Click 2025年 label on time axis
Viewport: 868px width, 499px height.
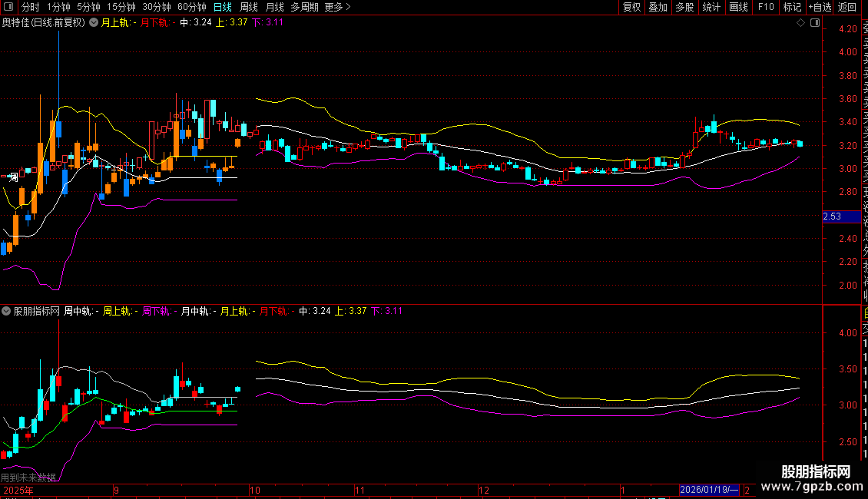(x=18, y=490)
